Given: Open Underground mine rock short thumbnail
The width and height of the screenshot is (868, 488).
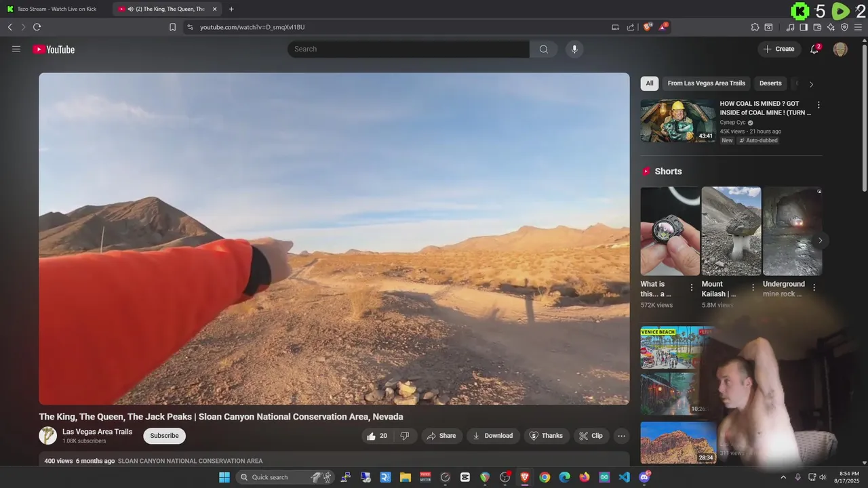Looking at the screenshot, I should [x=792, y=231].
